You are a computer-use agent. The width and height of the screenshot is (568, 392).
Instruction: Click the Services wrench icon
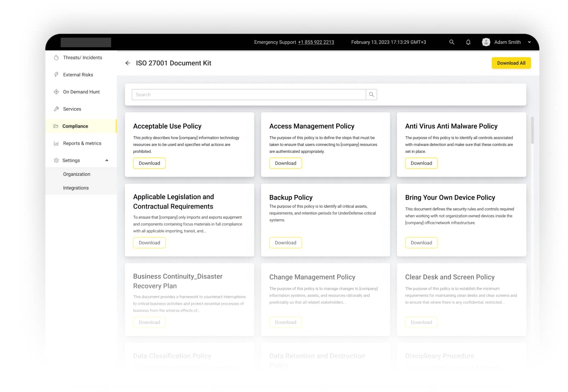[56, 109]
